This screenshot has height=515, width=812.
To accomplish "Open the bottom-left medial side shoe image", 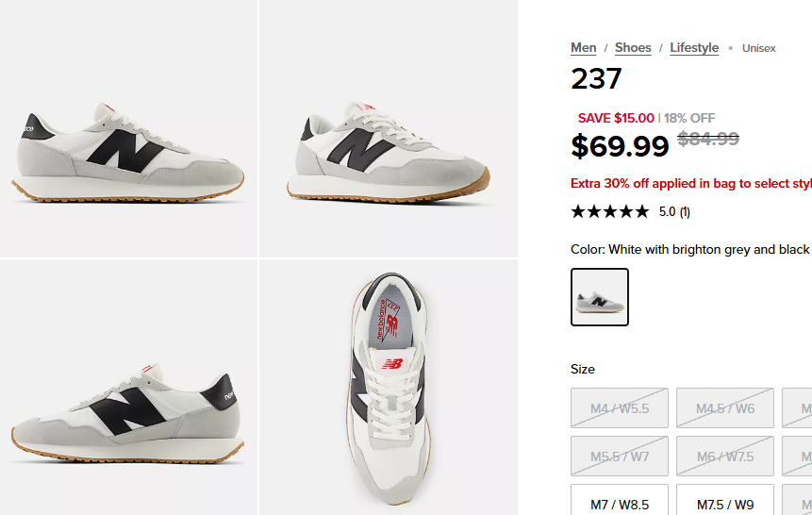I will [128, 388].
